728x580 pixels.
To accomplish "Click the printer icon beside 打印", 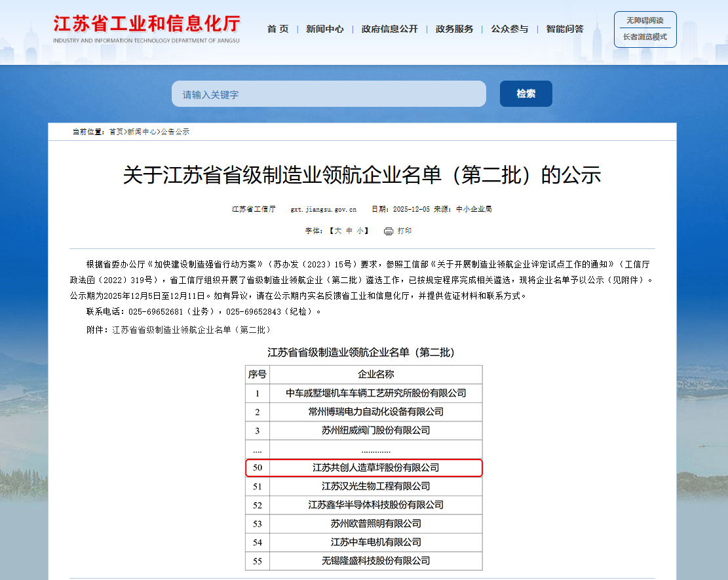I will point(389,231).
